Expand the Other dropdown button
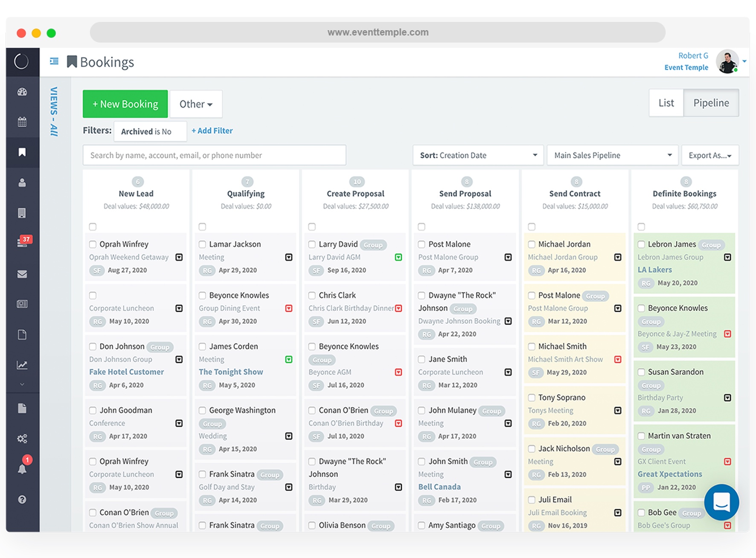This screenshot has width=756, height=558. tap(196, 104)
